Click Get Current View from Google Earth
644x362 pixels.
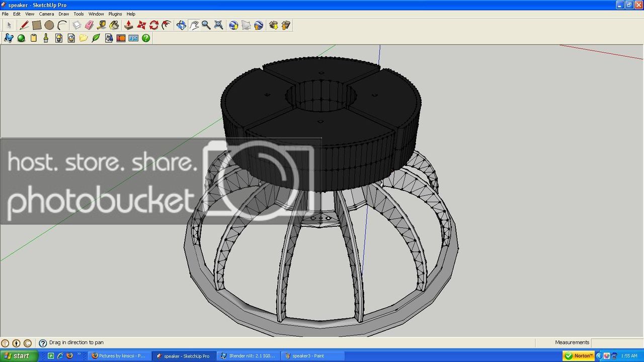coord(233,25)
